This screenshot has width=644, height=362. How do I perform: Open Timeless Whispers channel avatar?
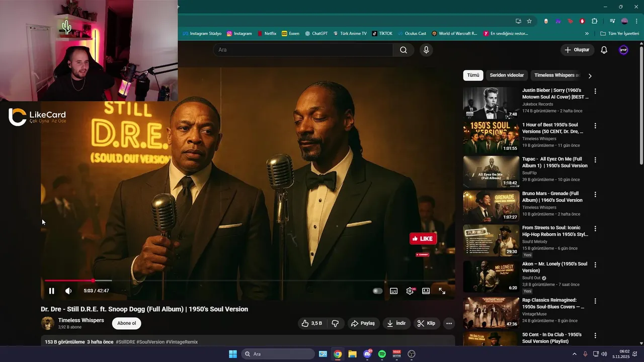click(x=48, y=323)
